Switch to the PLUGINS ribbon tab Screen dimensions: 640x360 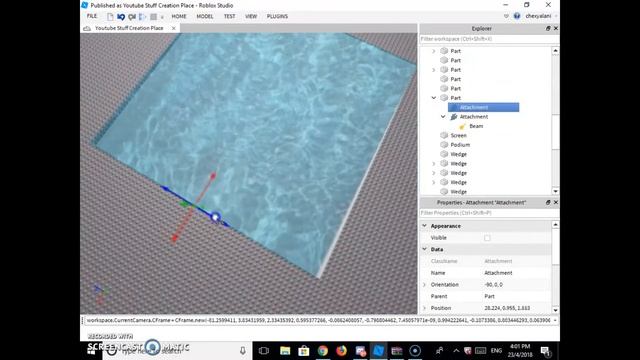[277, 16]
